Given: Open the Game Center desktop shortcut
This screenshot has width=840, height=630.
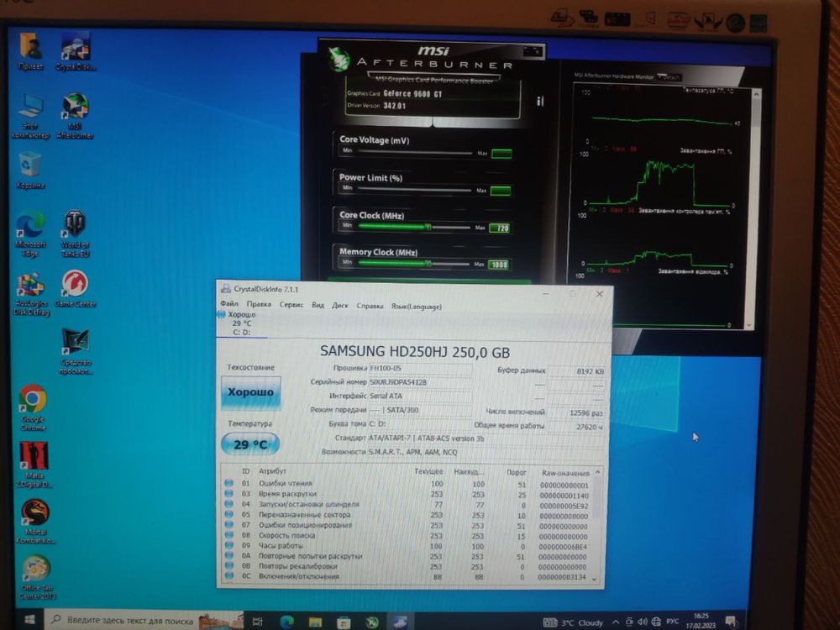Looking at the screenshot, I should pos(76,289).
